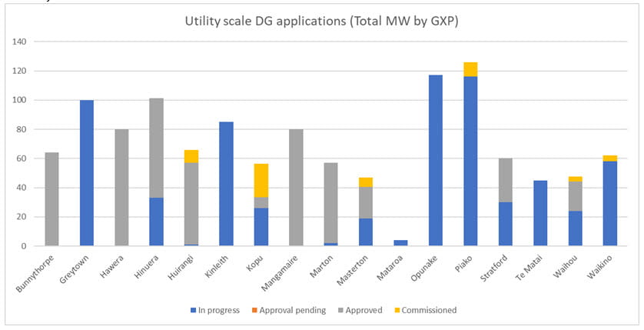Screen dimensions: 644x330
Task: Select the blue segment of Waihou bar
Action: pos(576,228)
